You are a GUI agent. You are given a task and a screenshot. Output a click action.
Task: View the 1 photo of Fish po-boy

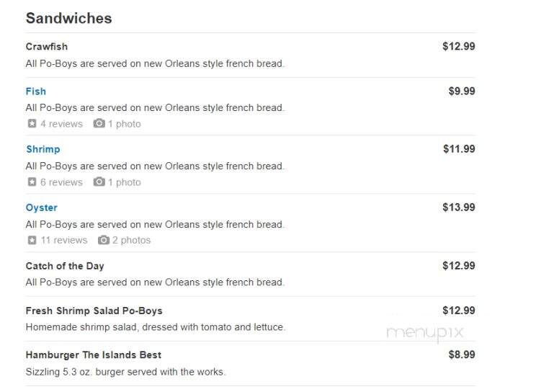125,124
